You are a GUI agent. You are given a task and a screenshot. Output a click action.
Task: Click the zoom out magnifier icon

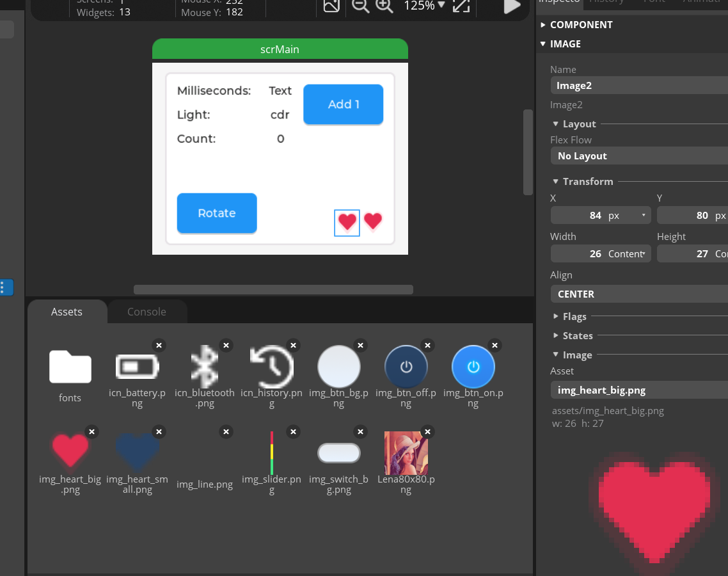(360, 6)
